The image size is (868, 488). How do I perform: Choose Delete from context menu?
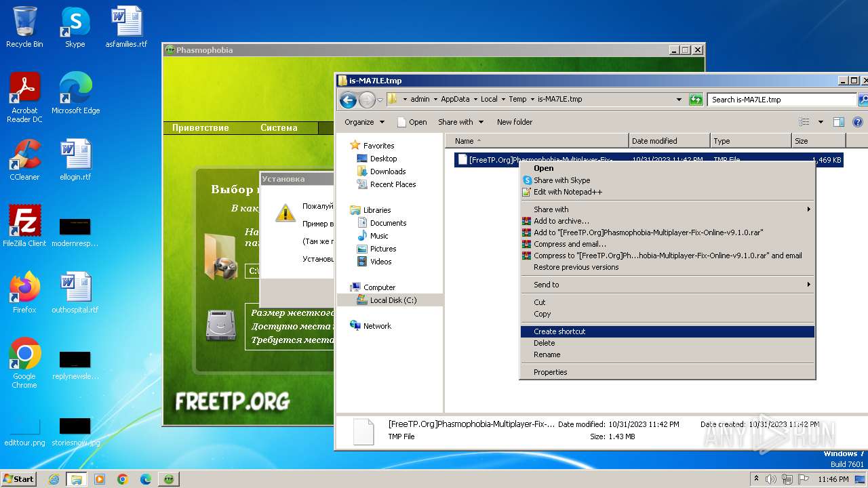pyautogui.click(x=667, y=343)
